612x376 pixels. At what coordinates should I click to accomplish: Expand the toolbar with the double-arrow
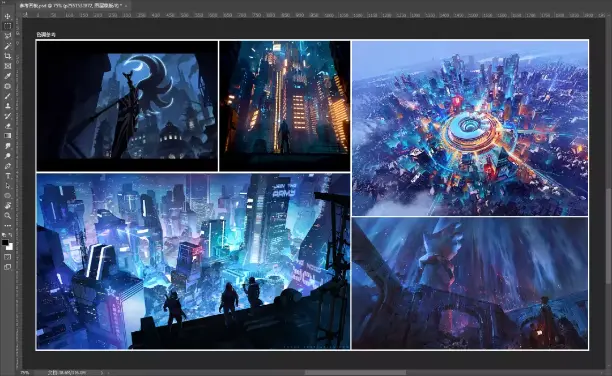click(x=4, y=2)
